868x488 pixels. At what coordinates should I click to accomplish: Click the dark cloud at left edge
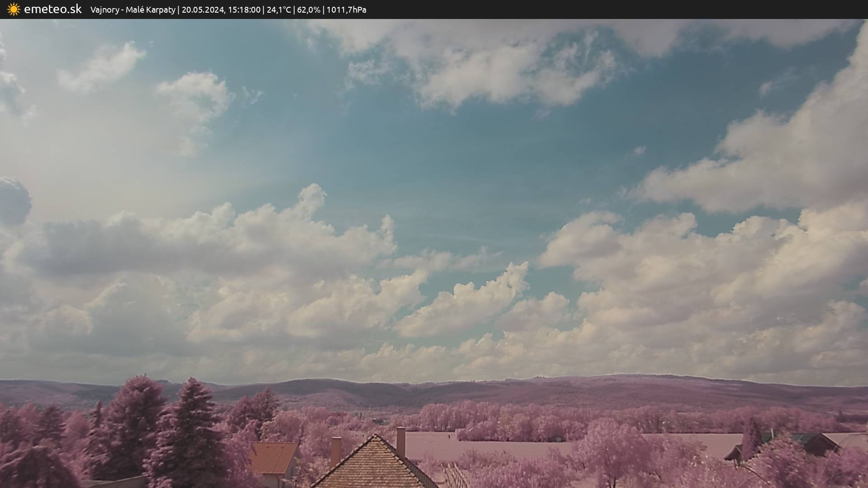point(14,201)
